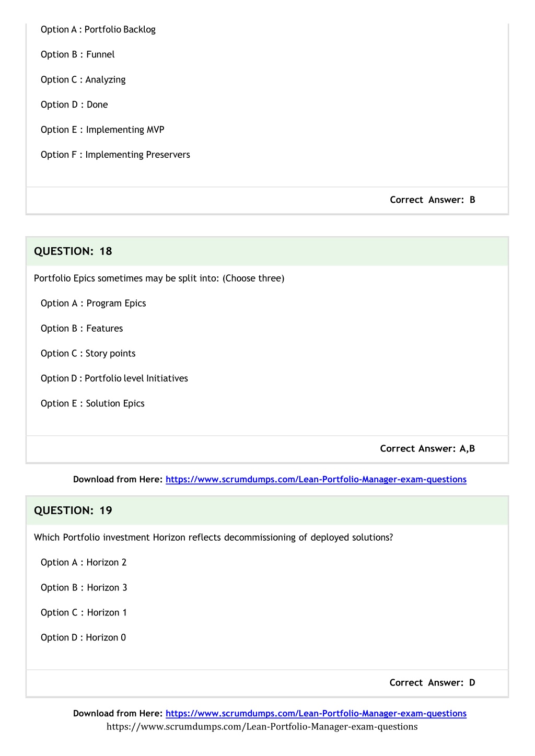
Task: Select Option D: Portfolio level Initiatives
Action: (114, 379)
